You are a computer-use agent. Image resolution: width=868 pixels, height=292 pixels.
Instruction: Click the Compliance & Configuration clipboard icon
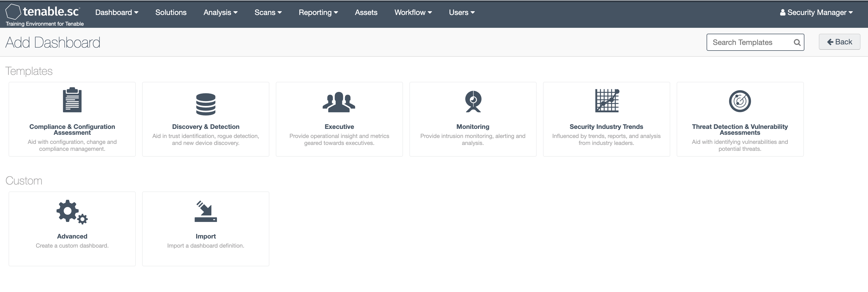coord(72,100)
